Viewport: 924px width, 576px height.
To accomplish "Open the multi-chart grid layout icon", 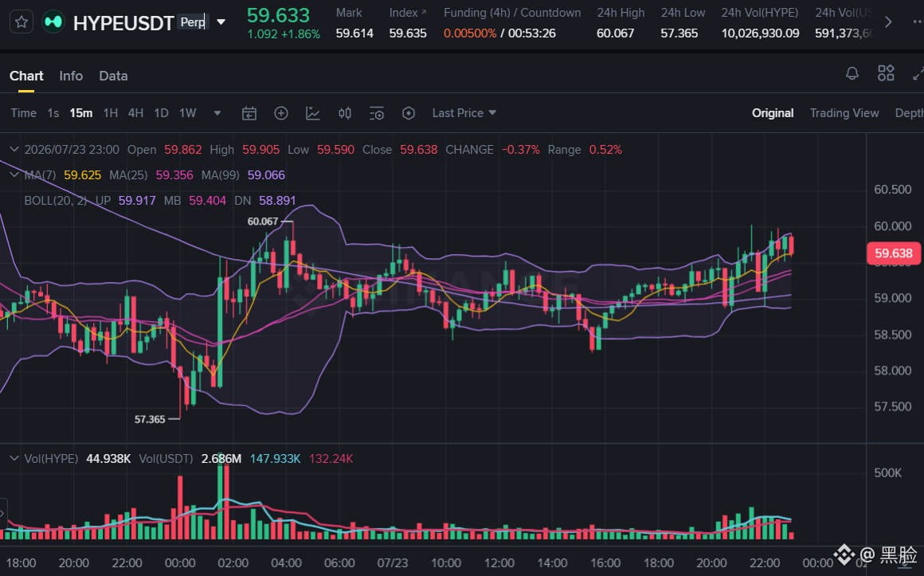I will (x=886, y=74).
